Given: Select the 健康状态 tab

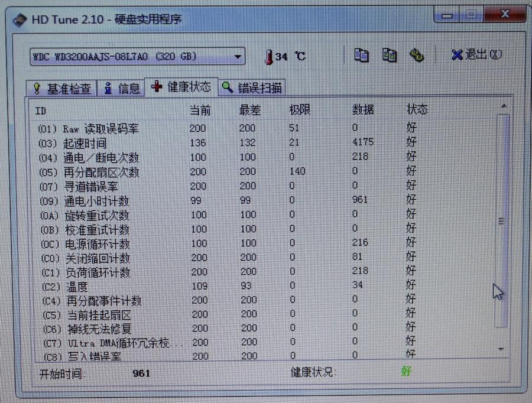Looking at the screenshot, I should pos(181,87).
